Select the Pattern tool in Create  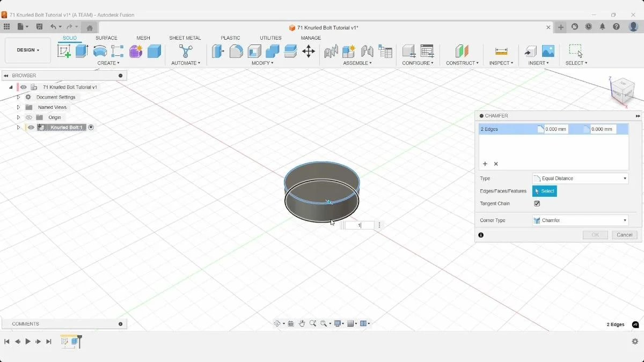click(x=118, y=51)
